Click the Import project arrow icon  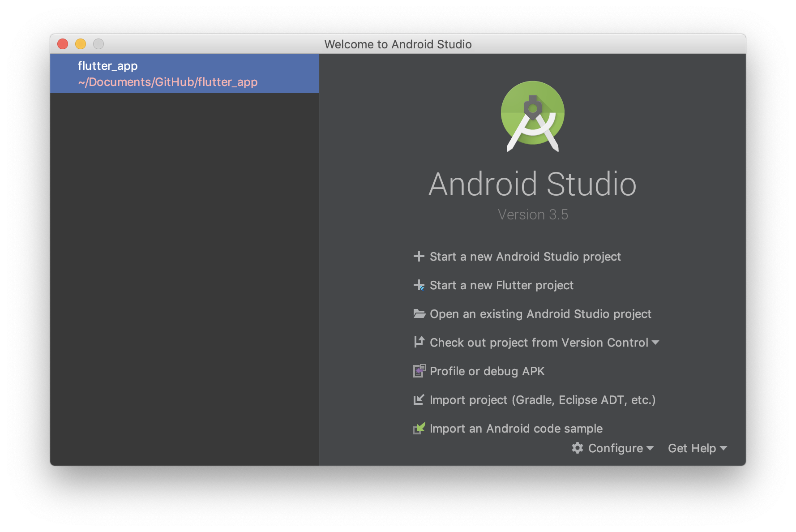[x=419, y=399]
